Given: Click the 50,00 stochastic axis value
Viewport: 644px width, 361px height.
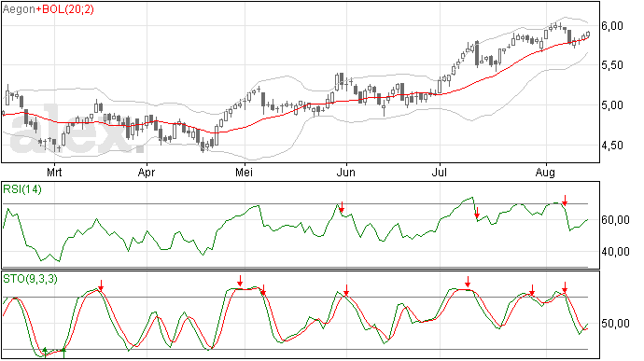Looking at the screenshot, I should 615,324.
